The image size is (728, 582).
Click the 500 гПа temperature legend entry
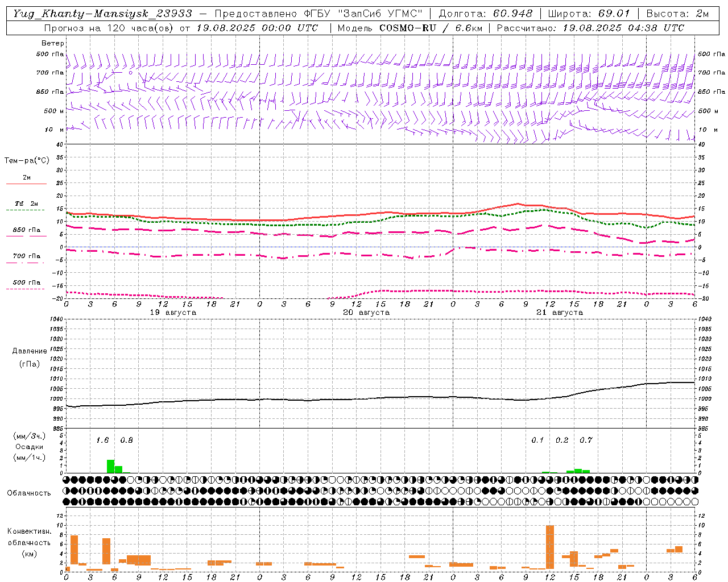click(26, 284)
